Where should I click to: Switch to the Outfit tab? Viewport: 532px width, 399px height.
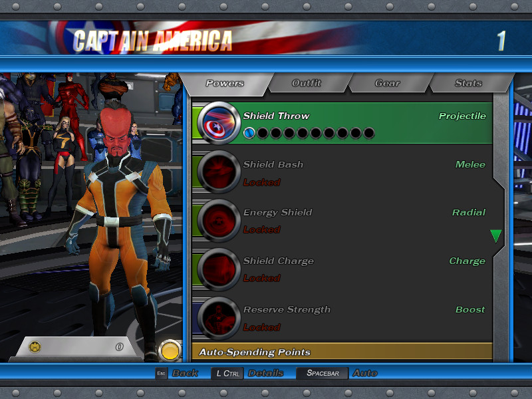(x=306, y=83)
